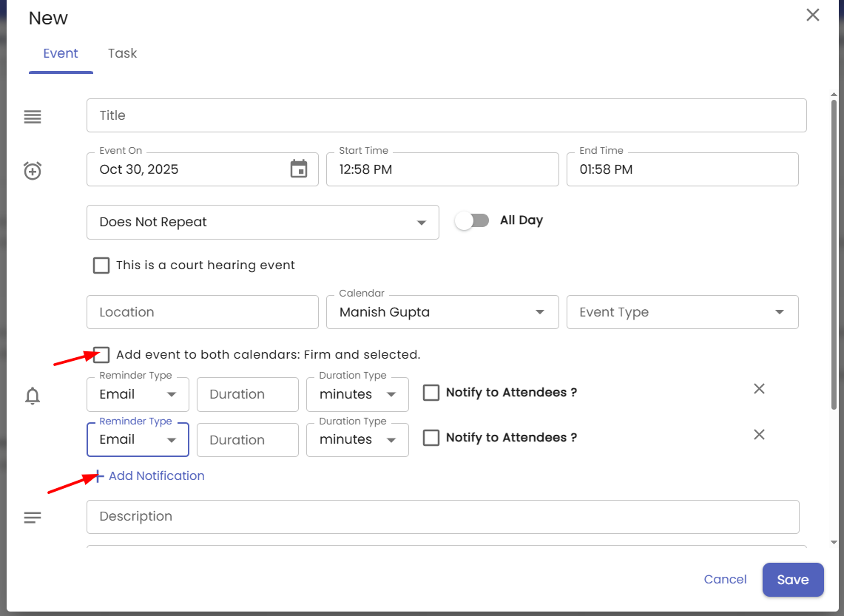844x616 pixels.
Task: Expand the Does Not Repeat dropdown
Action: point(263,223)
